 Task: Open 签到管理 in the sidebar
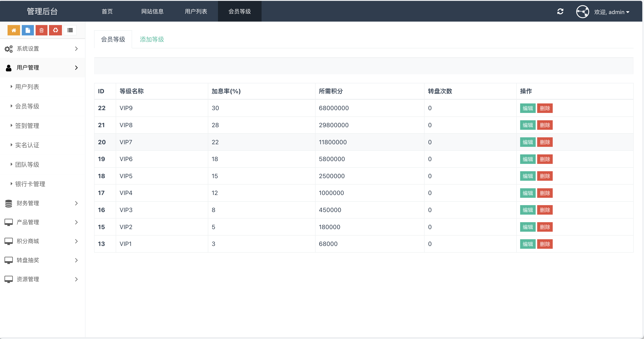click(x=27, y=126)
